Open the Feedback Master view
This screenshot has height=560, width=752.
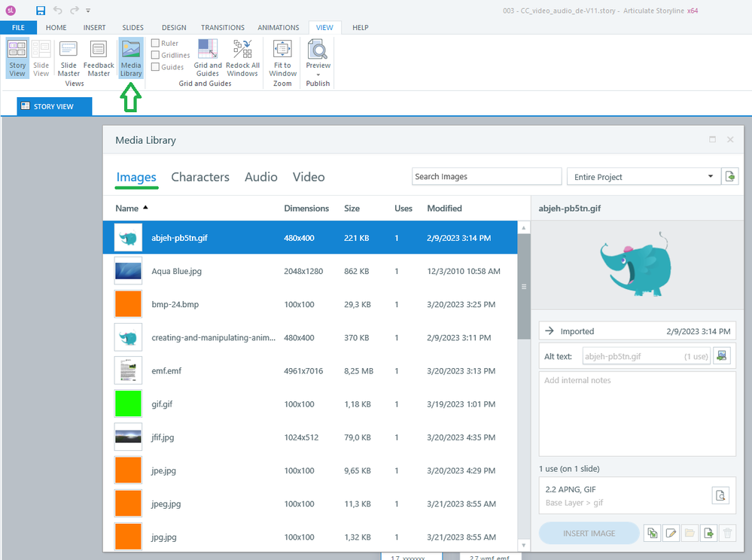coord(99,58)
